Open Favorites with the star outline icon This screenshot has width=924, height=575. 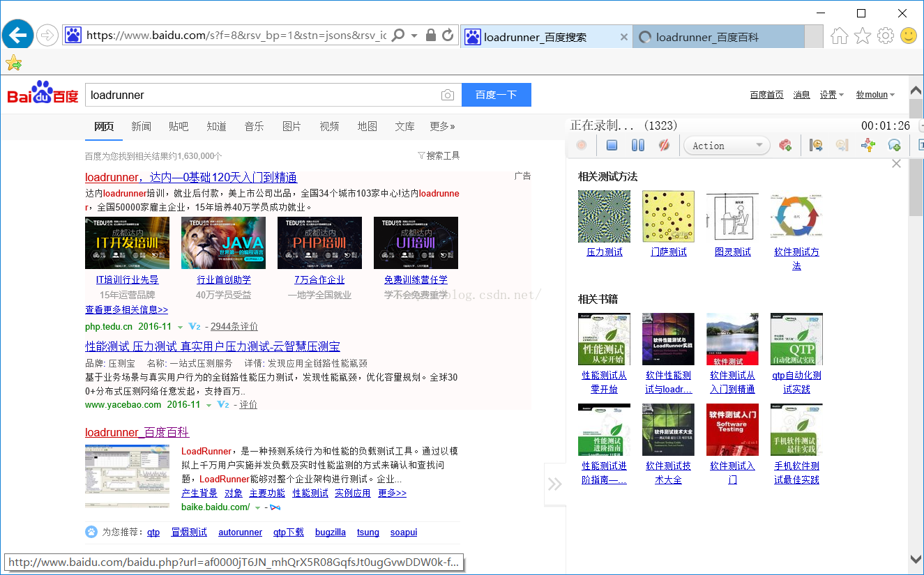pyautogui.click(x=863, y=36)
